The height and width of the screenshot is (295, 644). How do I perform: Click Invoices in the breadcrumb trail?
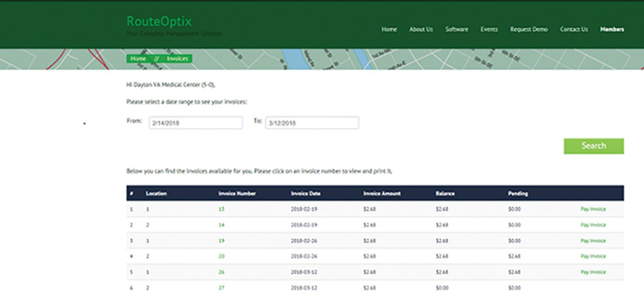point(177,59)
